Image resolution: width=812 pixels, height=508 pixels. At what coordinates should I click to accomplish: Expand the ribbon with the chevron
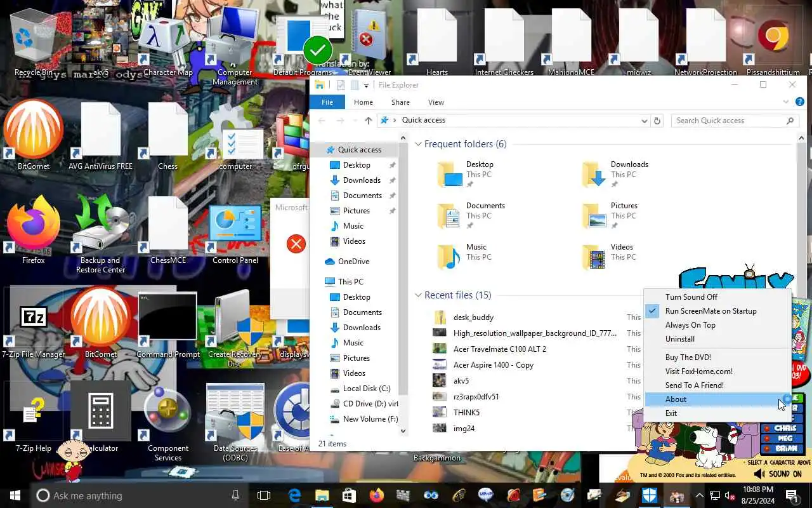point(786,102)
